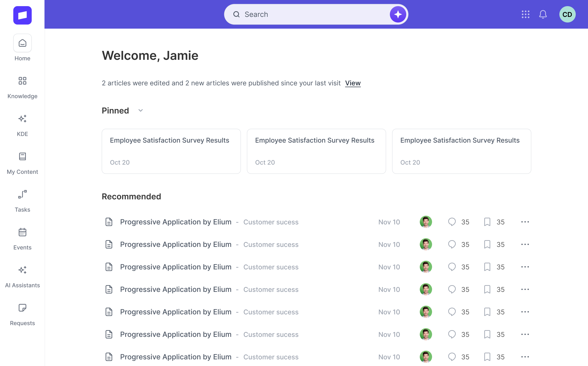The image size is (588, 366).
Task: Click the Elium logo icon
Action: [22, 15]
